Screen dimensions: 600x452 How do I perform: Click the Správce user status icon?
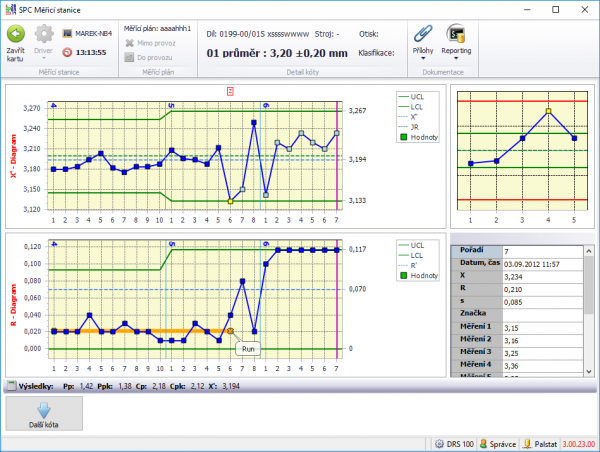click(484, 443)
